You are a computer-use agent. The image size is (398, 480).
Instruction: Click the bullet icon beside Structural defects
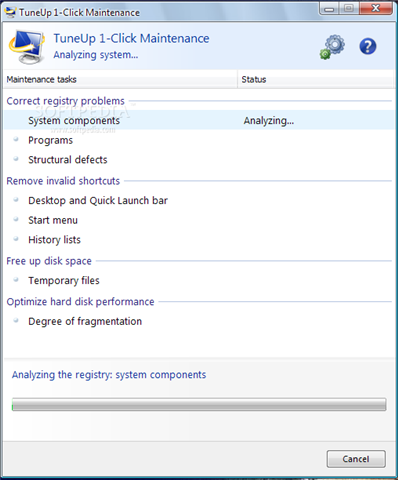(x=16, y=159)
